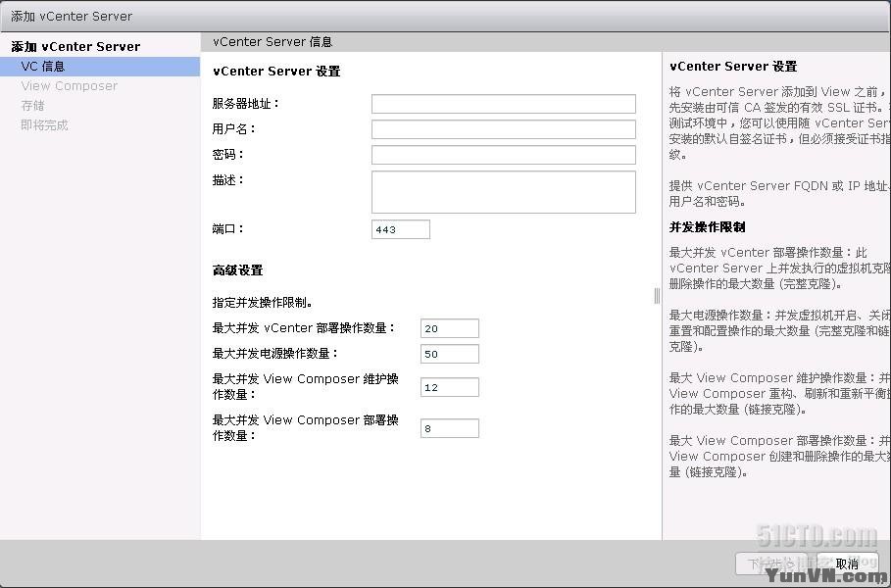Click the 高级设置 heading

pyautogui.click(x=237, y=270)
